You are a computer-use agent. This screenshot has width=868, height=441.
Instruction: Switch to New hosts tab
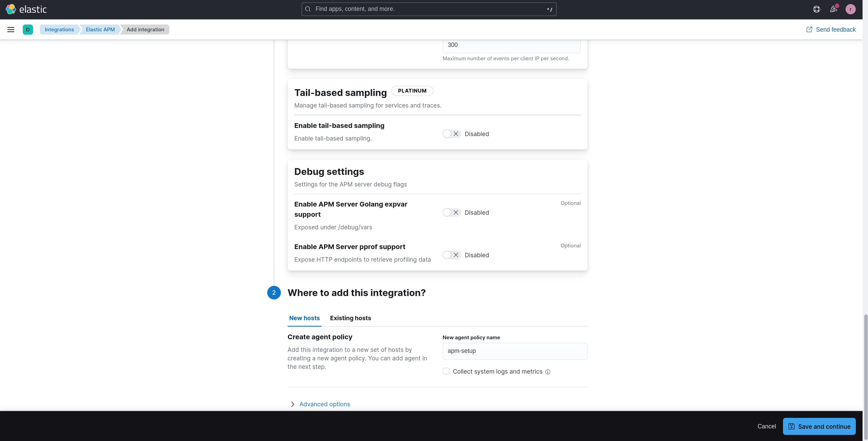(305, 318)
